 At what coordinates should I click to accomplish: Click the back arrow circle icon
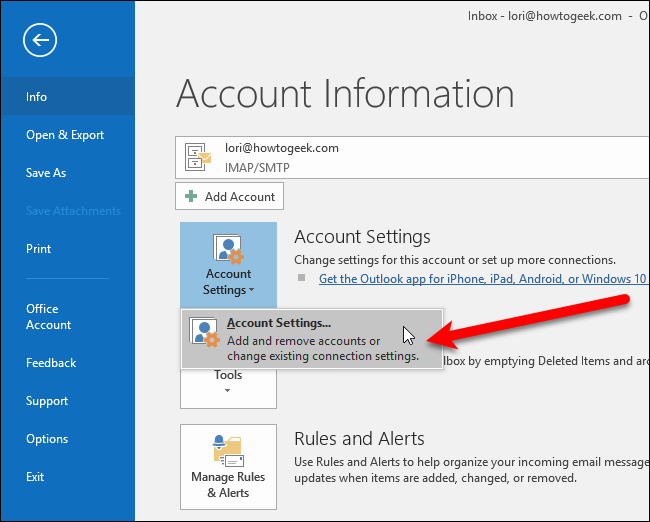coord(40,40)
